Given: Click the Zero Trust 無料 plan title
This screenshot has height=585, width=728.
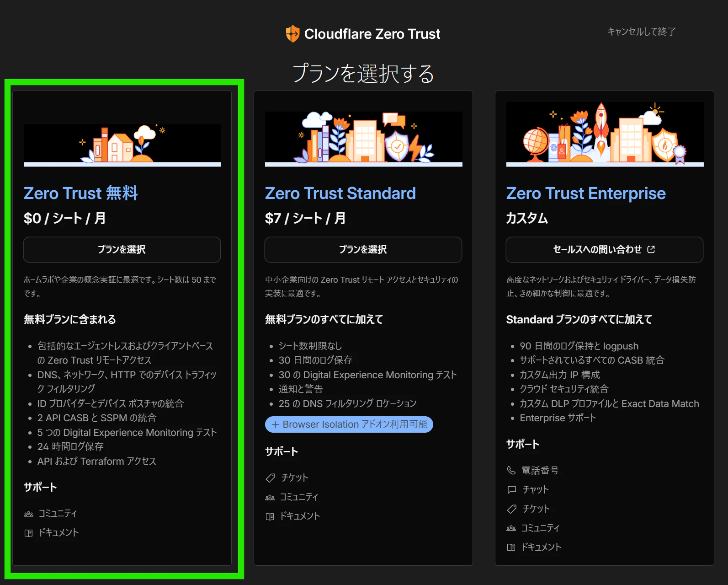Looking at the screenshot, I should [x=81, y=193].
